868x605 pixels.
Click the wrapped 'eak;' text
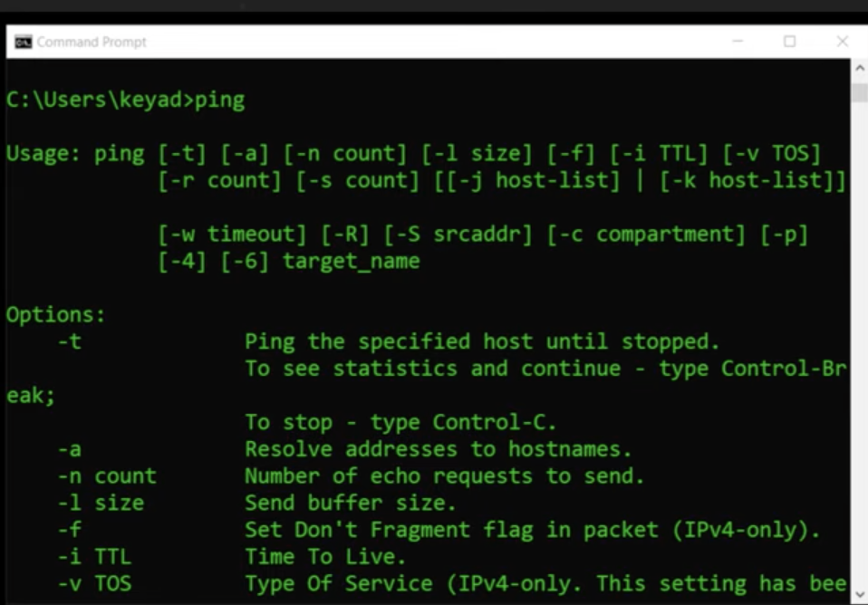pyautogui.click(x=31, y=396)
